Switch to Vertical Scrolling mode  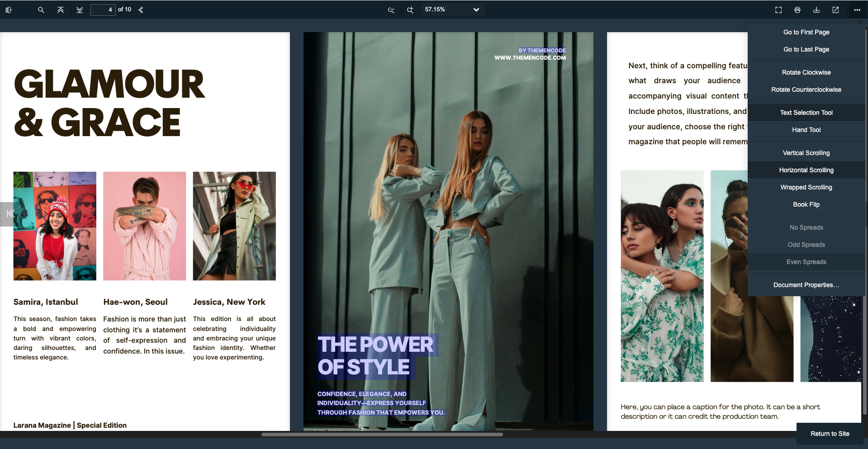pos(806,153)
